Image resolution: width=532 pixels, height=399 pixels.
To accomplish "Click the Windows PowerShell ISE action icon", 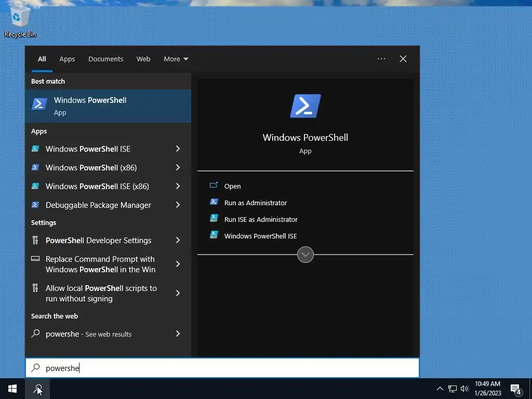I will 214,234.
